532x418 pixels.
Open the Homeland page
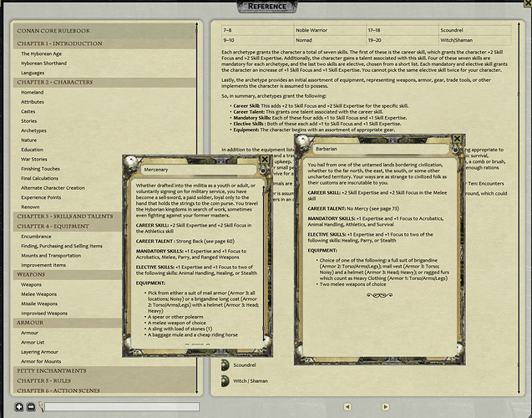pyautogui.click(x=33, y=92)
